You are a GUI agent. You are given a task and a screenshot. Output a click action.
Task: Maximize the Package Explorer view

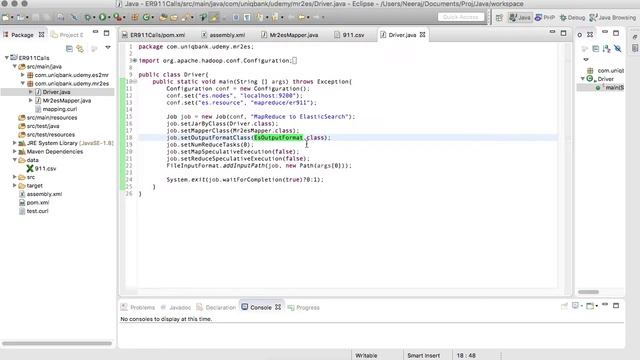[x=107, y=33]
